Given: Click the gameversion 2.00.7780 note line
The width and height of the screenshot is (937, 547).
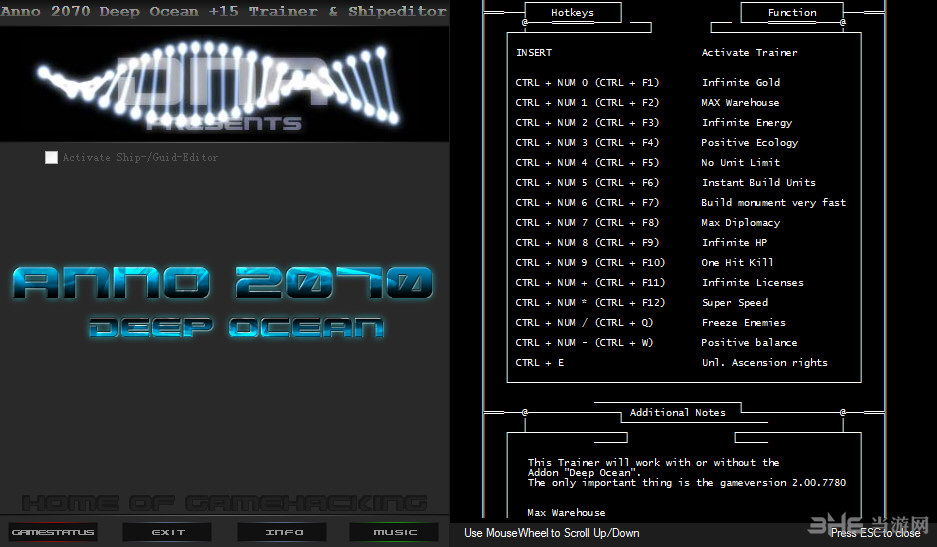Looking at the screenshot, I should (687, 482).
